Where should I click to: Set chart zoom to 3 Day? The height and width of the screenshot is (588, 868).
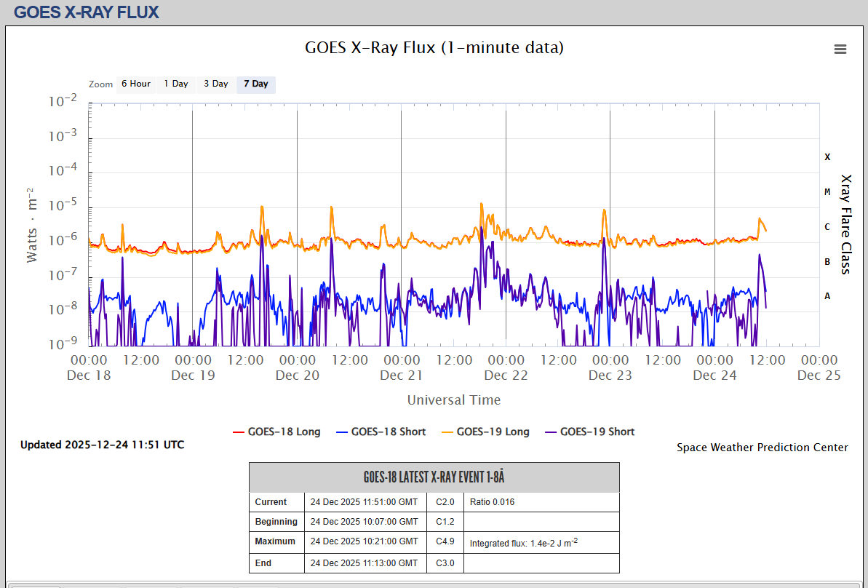click(x=215, y=84)
